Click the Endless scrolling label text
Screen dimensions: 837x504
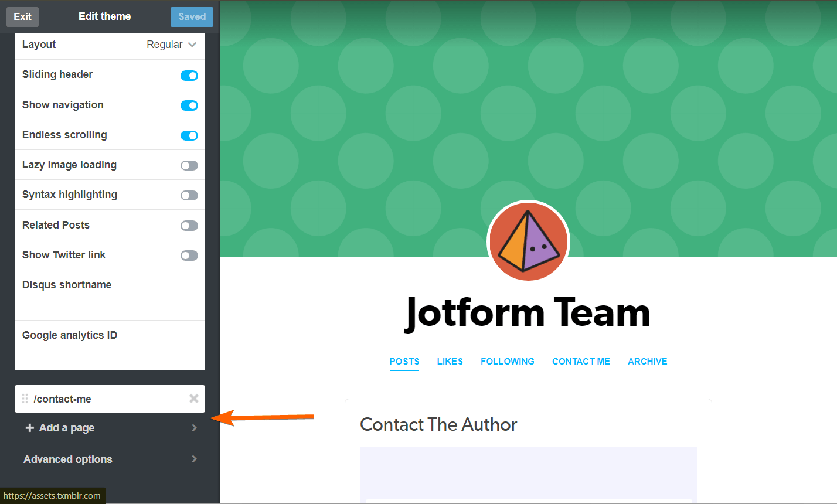[64, 135]
